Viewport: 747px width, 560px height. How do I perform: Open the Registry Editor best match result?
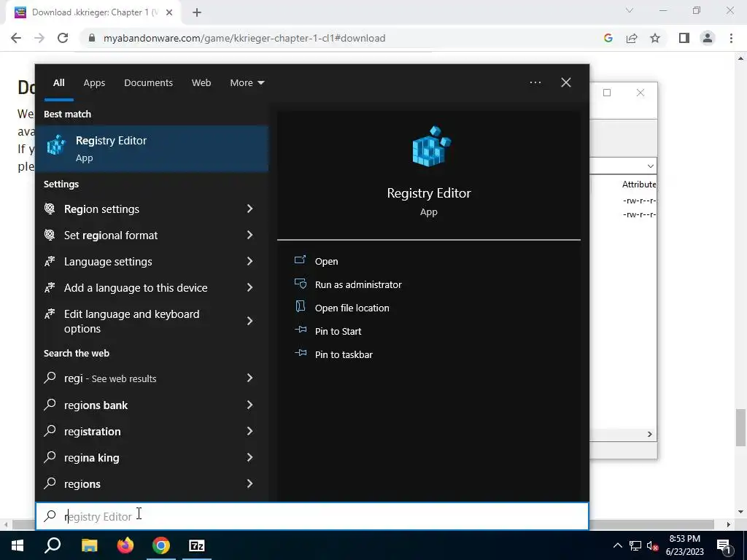coord(152,149)
